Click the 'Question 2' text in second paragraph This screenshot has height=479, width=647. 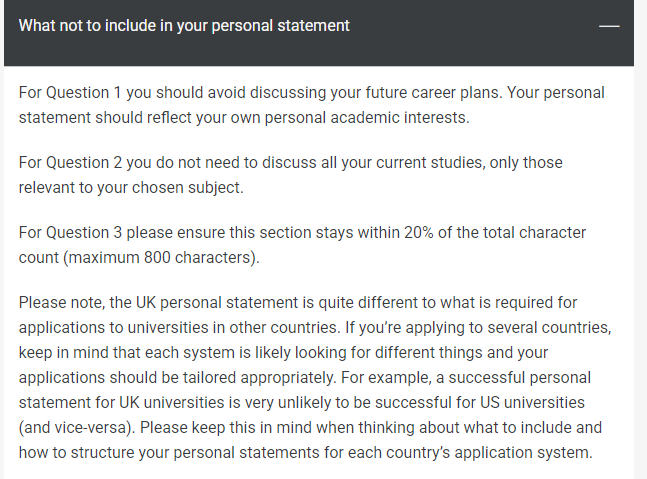84,163
